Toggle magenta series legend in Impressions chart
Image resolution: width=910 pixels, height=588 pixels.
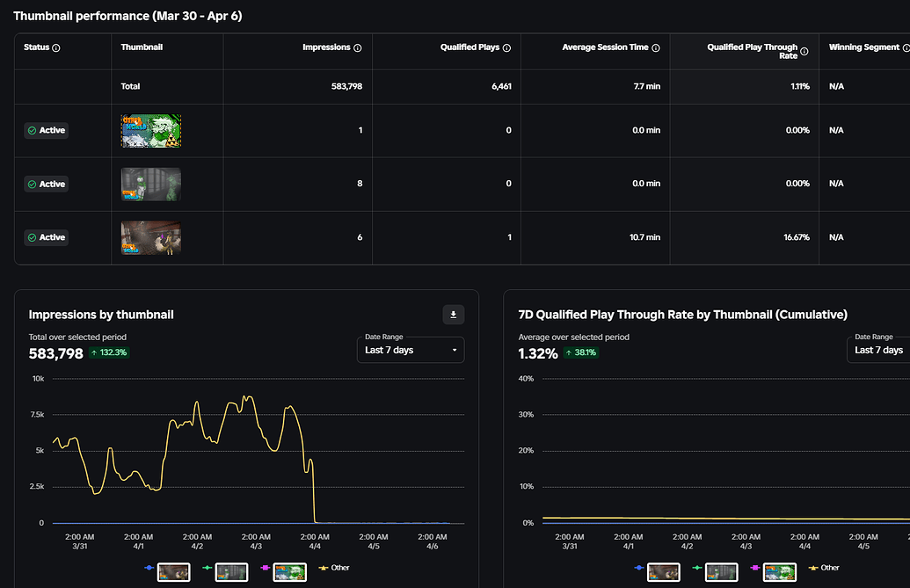(x=283, y=572)
